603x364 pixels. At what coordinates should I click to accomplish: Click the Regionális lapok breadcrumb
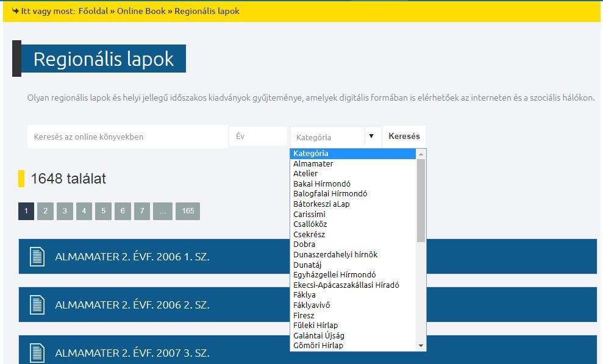click(x=207, y=11)
